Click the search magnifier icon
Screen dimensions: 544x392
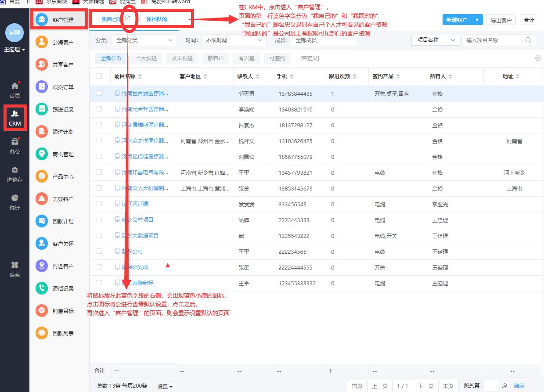coord(529,40)
